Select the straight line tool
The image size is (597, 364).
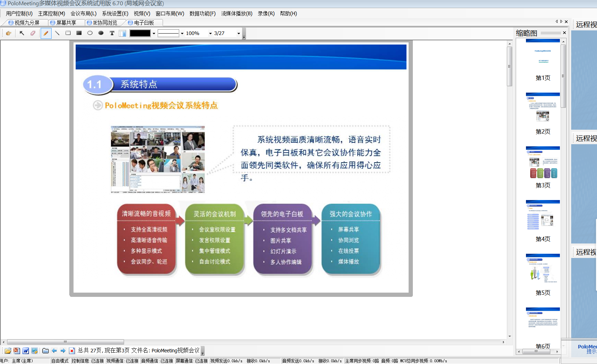click(57, 33)
